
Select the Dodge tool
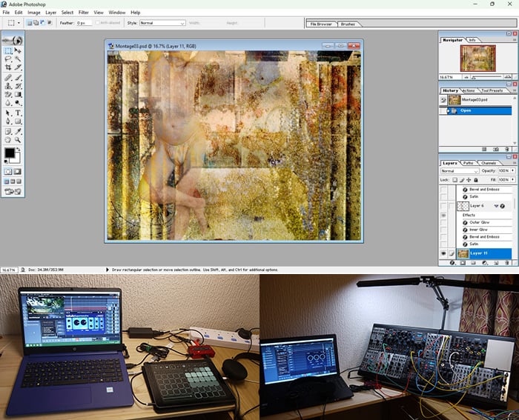pos(18,103)
